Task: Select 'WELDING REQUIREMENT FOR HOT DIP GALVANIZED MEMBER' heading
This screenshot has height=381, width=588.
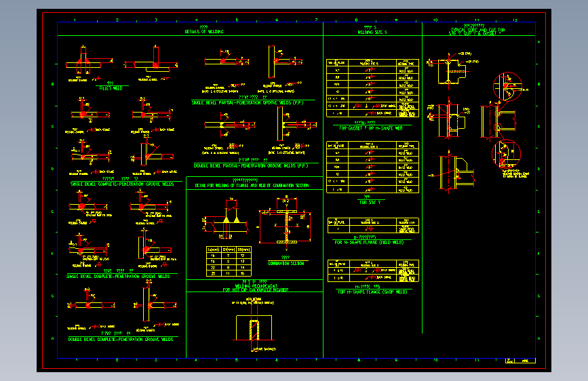Action: coord(256,287)
